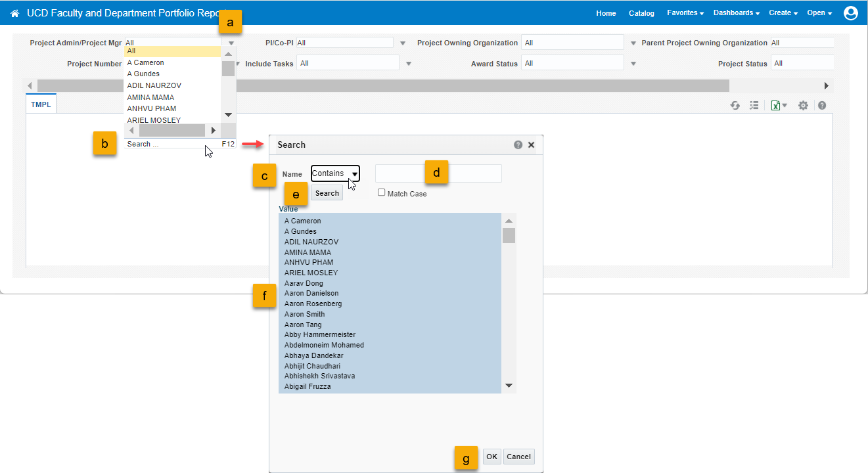Close the Search dialog

(x=531, y=145)
